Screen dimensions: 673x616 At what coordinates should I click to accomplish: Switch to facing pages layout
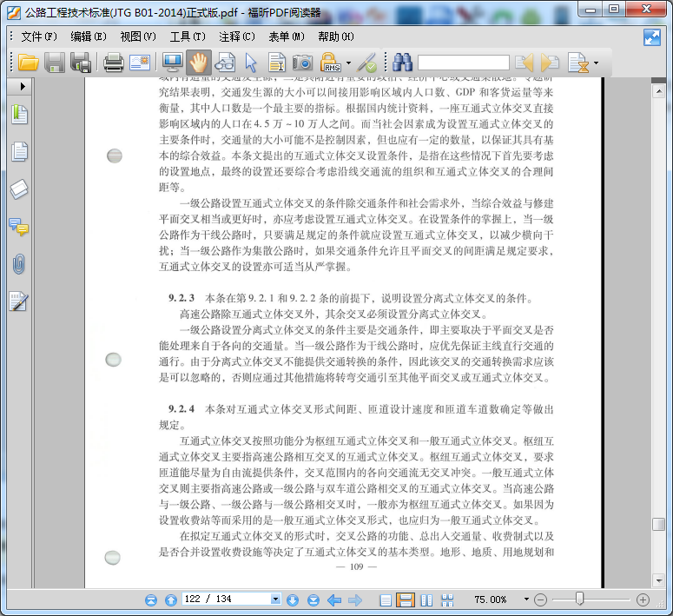click(426, 600)
